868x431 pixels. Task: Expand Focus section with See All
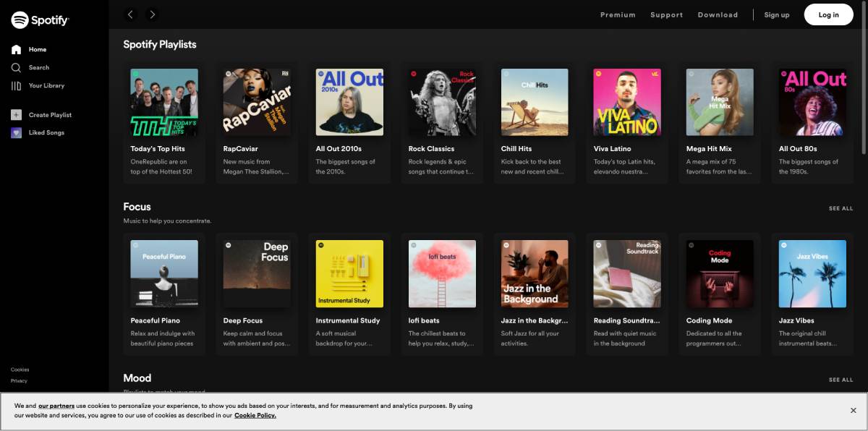tap(841, 208)
